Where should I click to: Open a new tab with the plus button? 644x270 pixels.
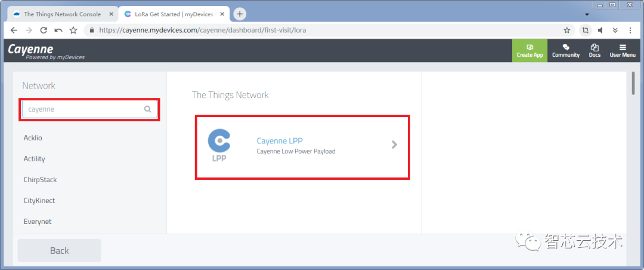click(240, 14)
